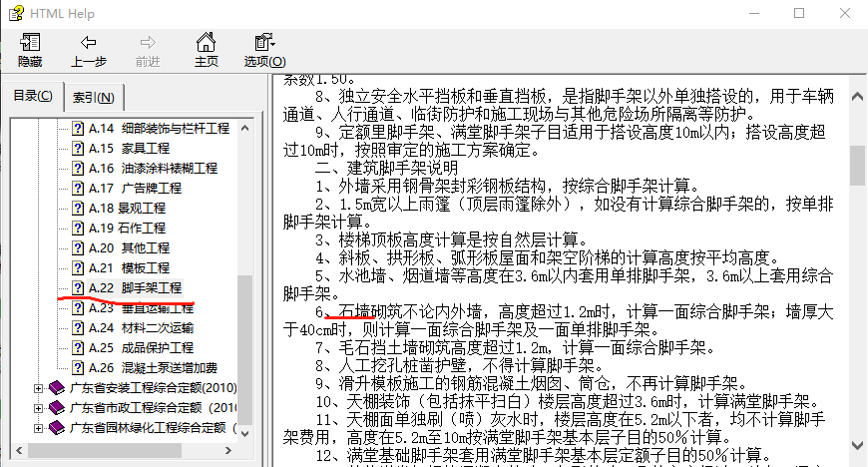Screen dimensions: 868x467
Task: Switch to the 目录(C) tab
Action: tap(33, 96)
